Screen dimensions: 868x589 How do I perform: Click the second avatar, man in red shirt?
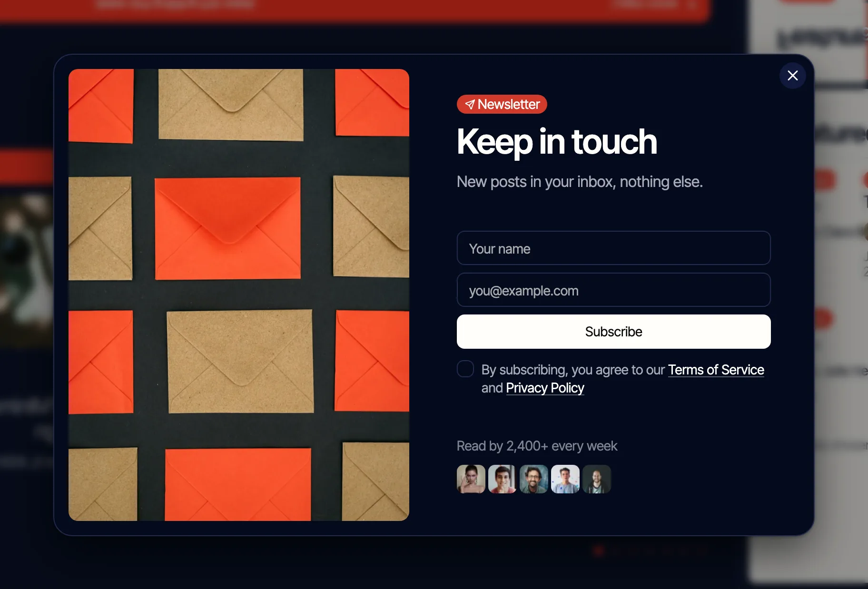pyautogui.click(x=503, y=479)
